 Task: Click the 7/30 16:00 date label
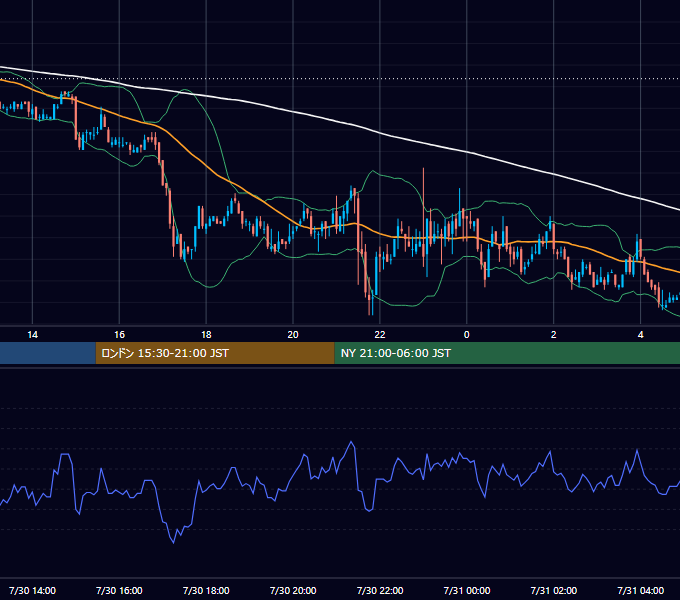pyautogui.click(x=119, y=590)
